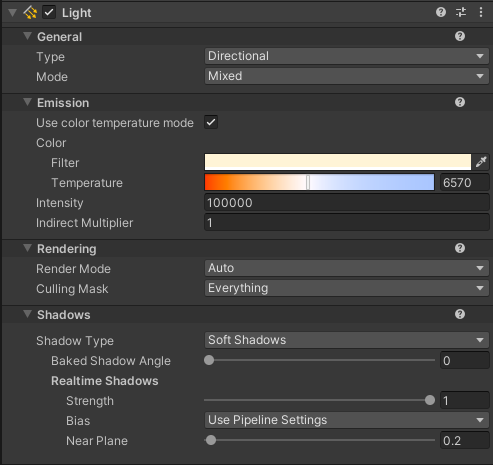Open the Type dropdown showing Directional
Image resolution: width=493 pixels, height=465 pixels.
click(x=347, y=56)
